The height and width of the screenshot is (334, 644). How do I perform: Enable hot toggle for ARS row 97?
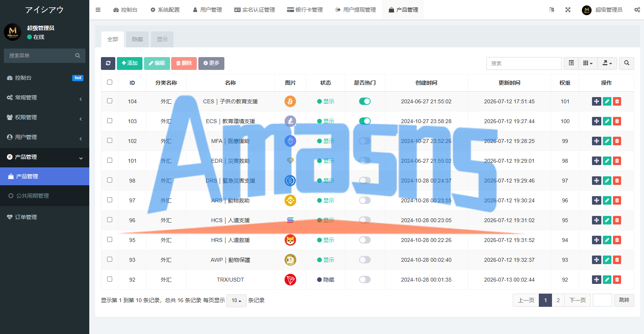pyautogui.click(x=365, y=200)
